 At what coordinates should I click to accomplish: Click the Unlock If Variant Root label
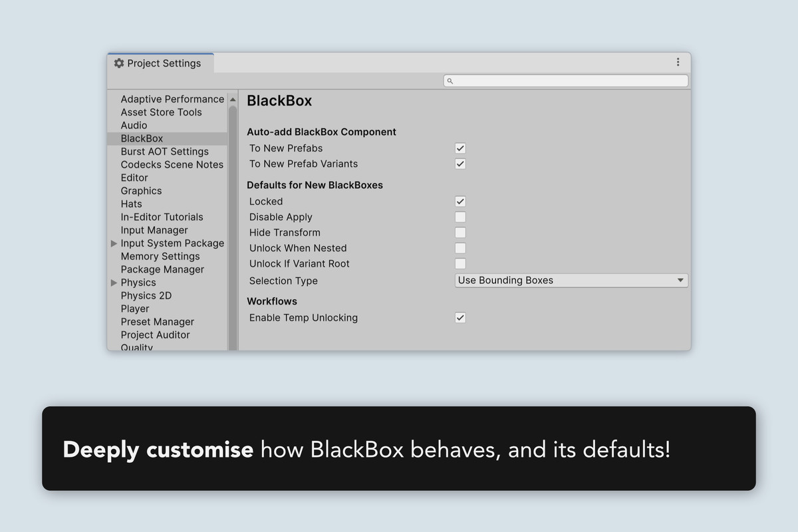299,263
